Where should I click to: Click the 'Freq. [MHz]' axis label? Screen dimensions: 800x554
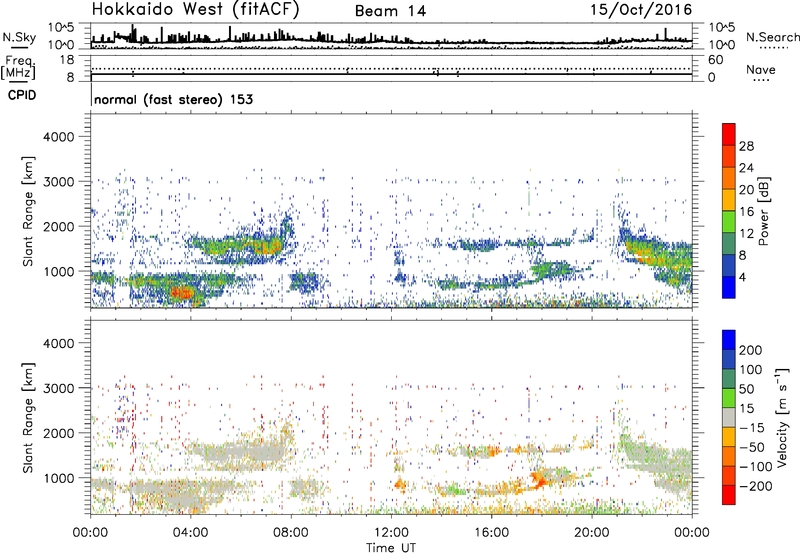tap(18, 68)
